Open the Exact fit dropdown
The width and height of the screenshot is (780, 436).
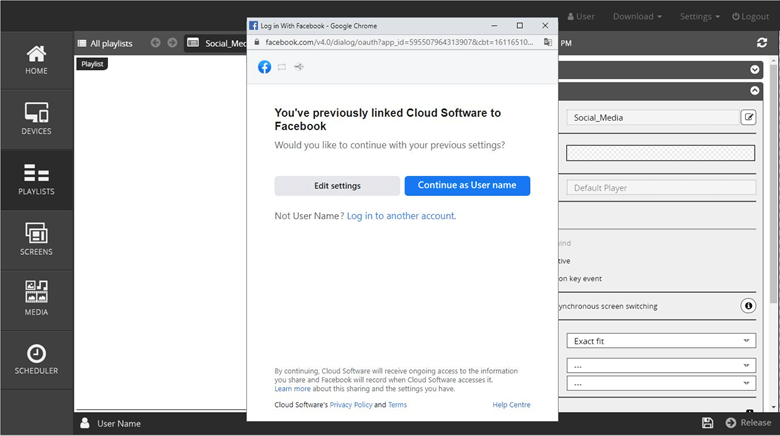click(661, 341)
